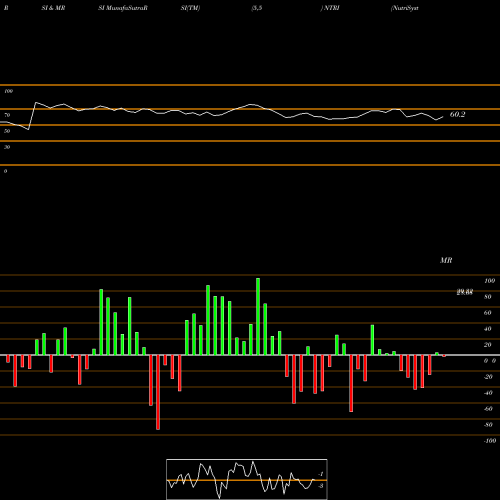This screenshot has width=500, height=500.
Task: Click the -100 label on MR axis
Action: (x=490, y=441)
